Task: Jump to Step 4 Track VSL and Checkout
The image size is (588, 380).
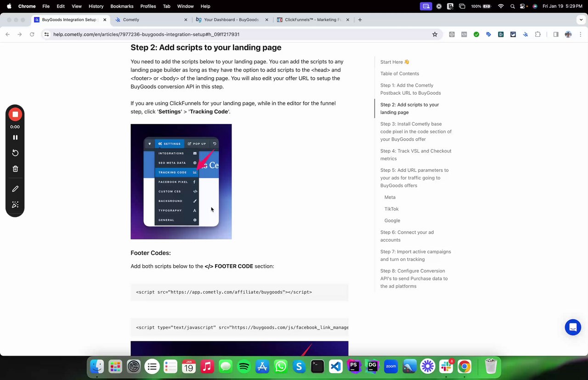Action: click(416, 155)
